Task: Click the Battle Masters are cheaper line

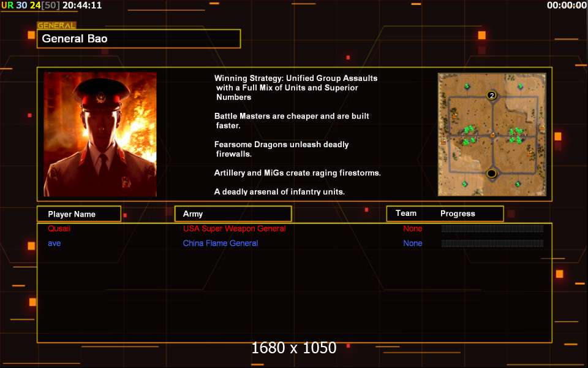Action: click(292, 121)
